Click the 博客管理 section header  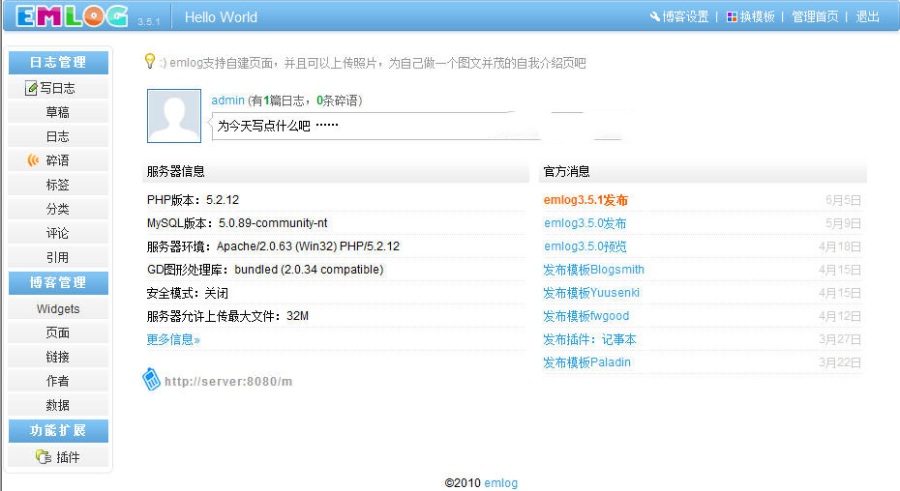pyautogui.click(x=58, y=283)
